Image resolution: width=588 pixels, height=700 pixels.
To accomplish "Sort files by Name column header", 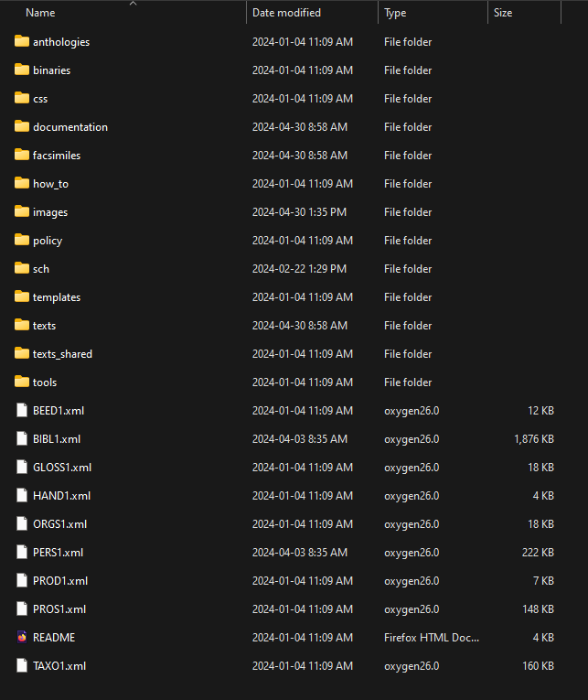I will tap(40, 13).
